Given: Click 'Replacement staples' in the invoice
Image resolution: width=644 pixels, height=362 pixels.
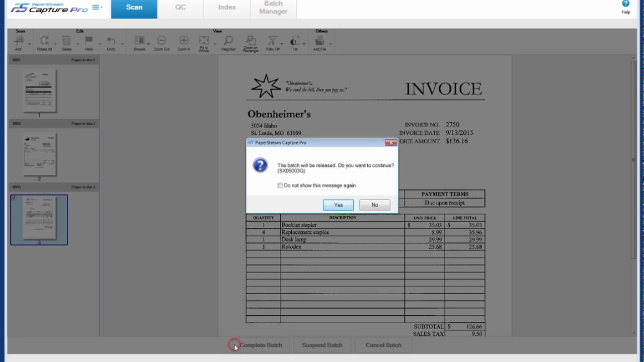Looking at the screenshot, I should [305, 232].
